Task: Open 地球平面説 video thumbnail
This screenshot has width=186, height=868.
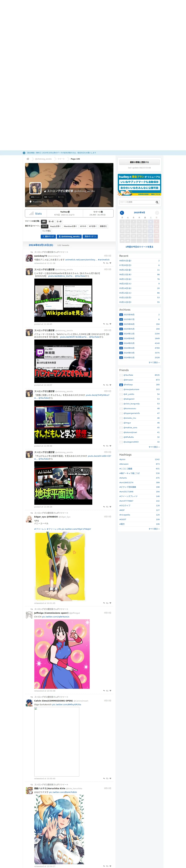Action: click(x=63, y=483)
